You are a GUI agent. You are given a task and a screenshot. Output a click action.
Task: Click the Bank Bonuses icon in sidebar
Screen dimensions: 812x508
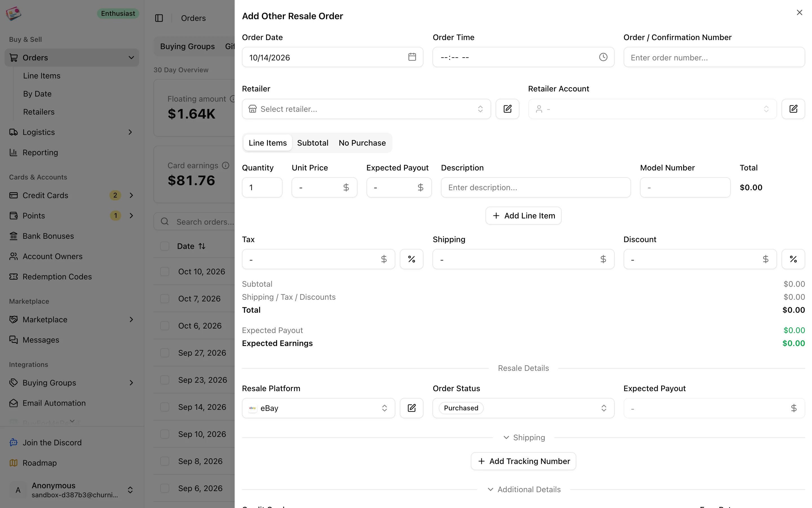click(x=14, y=236)
